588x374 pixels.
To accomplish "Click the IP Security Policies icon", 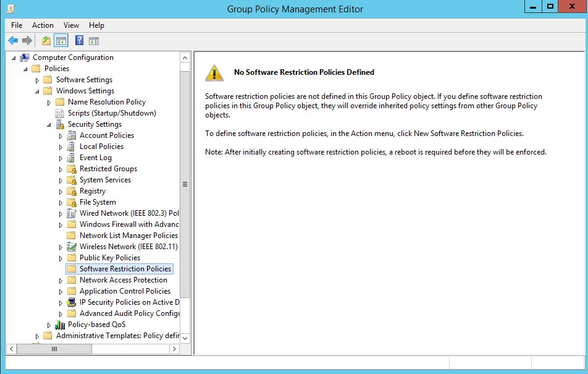I will (x=71, y=302).
